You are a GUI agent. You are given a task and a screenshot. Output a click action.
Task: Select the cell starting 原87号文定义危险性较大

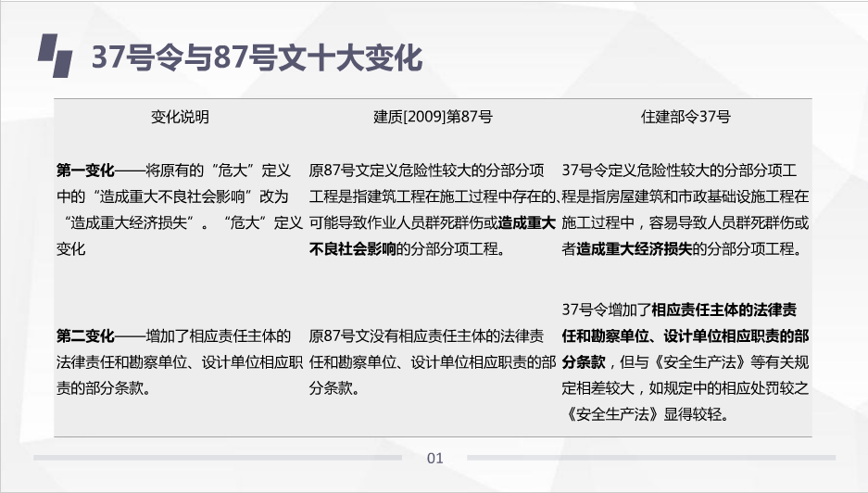pos(433,209)
